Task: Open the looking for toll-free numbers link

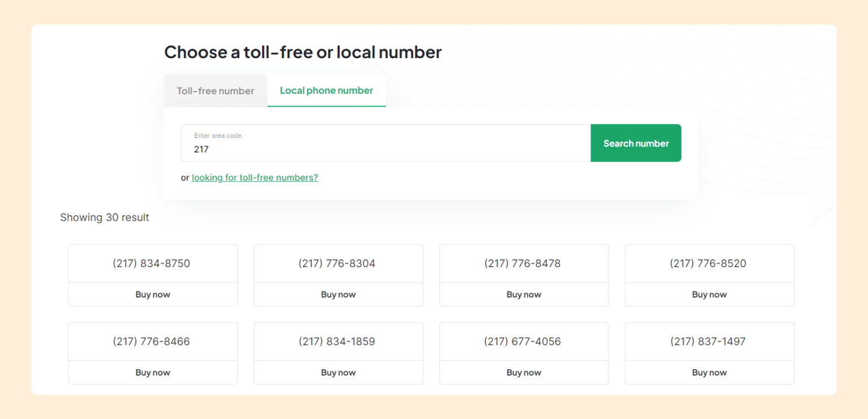Action: pyautogui.click(x=255, y=177)
